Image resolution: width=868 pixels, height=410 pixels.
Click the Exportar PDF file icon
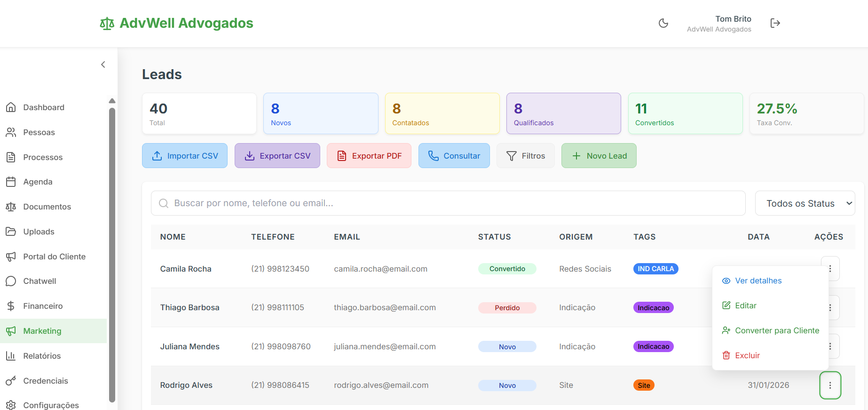point(342,156)
